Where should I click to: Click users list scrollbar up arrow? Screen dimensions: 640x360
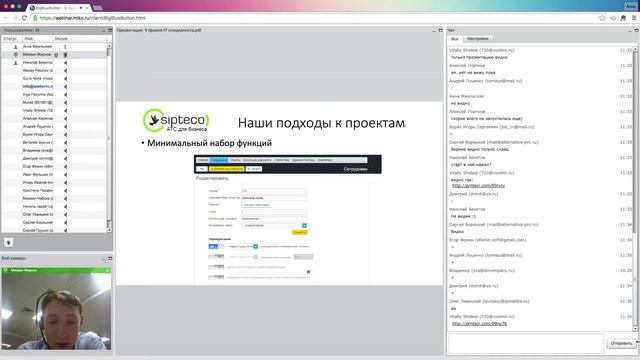[109, 46]
